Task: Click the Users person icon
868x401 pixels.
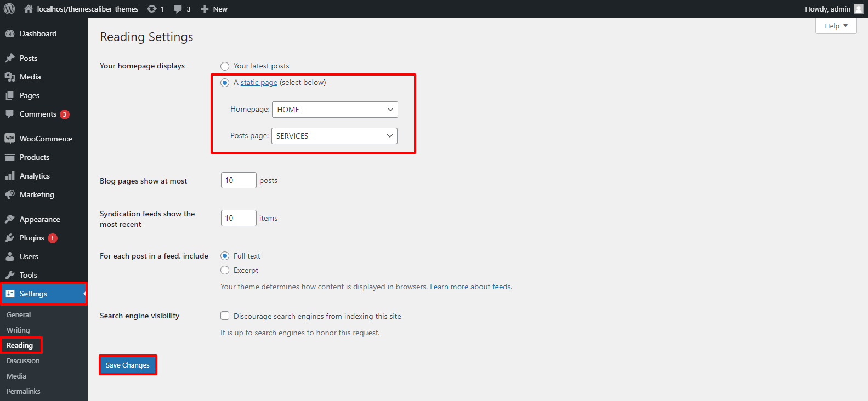Action: [x=10, y=256]
